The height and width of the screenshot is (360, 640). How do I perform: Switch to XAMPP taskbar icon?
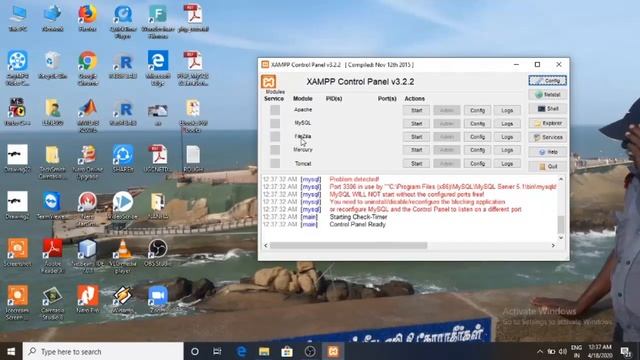[x=333, y=351]
